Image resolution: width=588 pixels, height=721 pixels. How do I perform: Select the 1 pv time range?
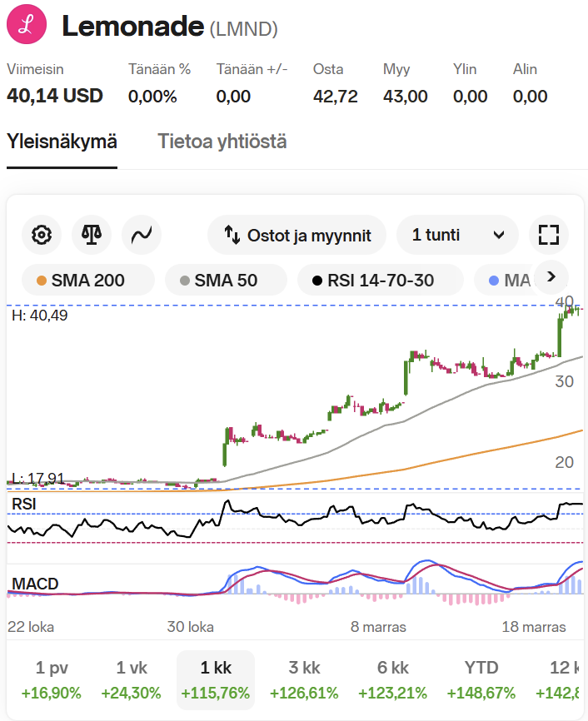pyautogui.click(x=52, y=679)
